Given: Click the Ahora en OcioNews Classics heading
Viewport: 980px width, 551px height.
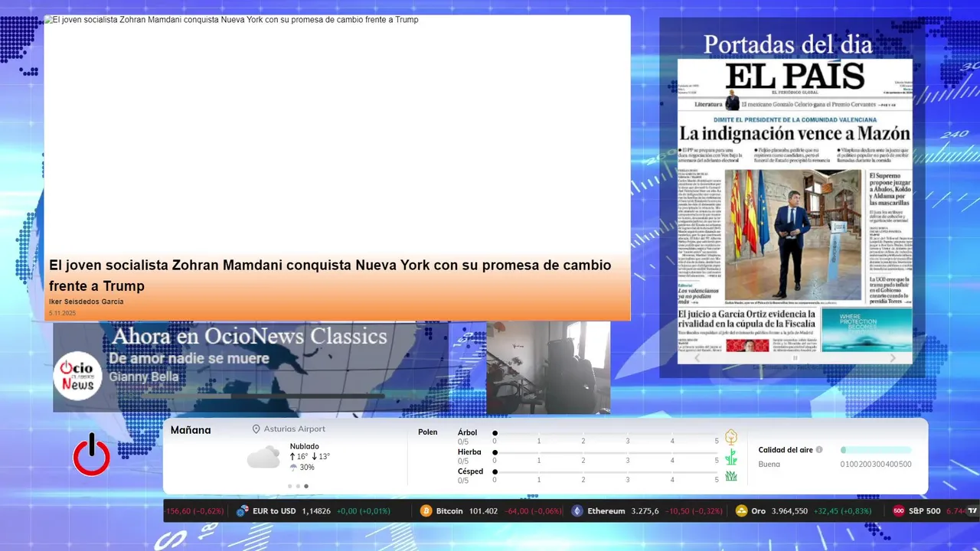Looking at the screenshot, I should (x=250, y=336).
